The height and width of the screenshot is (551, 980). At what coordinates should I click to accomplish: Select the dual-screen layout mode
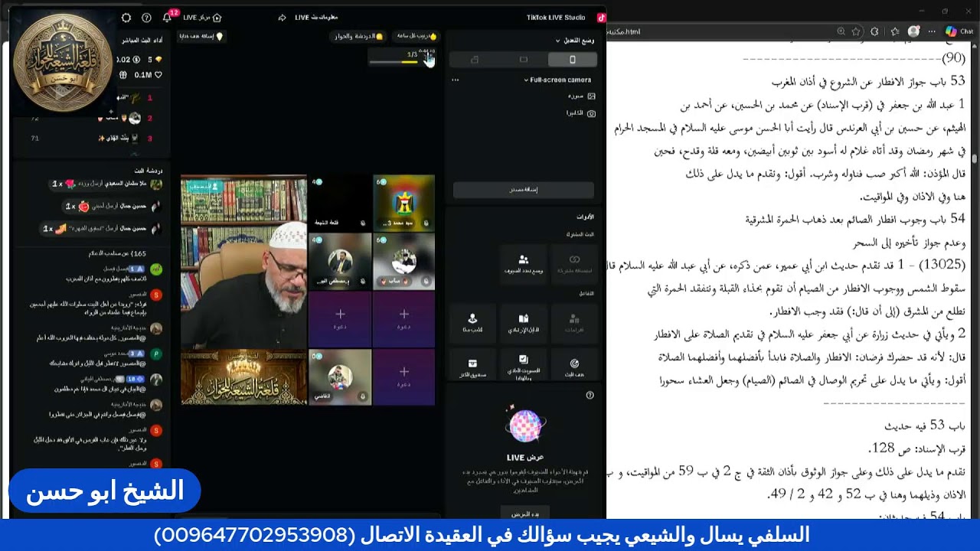475,60
